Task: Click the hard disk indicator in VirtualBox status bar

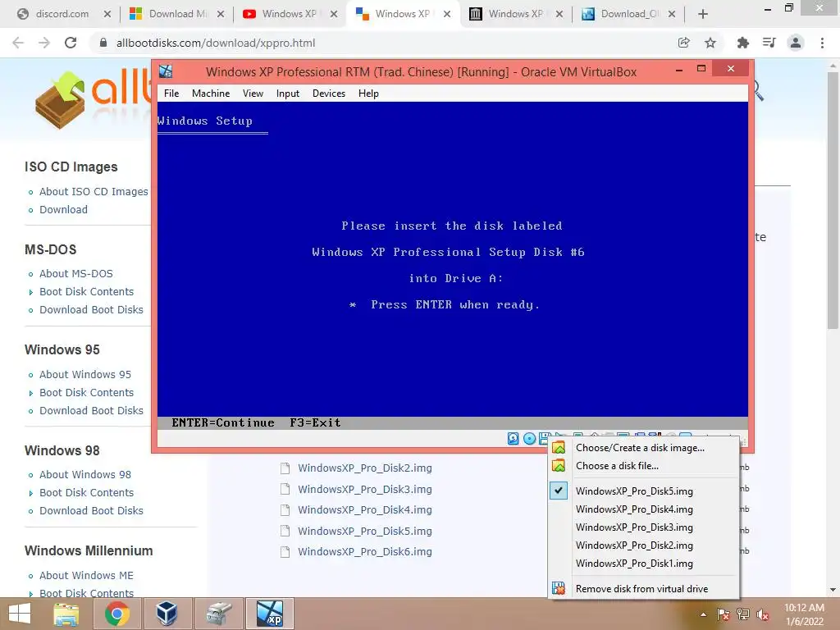Action: (x=514, y=438)
